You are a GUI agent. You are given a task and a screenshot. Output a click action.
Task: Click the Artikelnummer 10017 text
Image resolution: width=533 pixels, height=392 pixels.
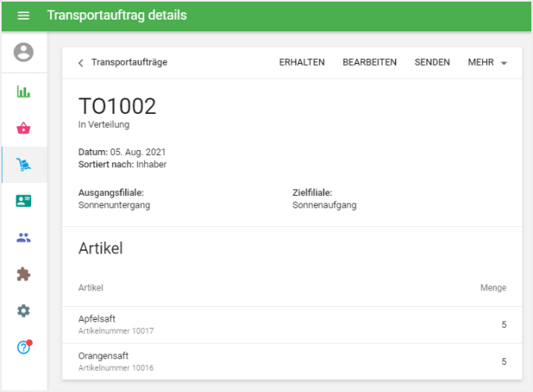116,330
